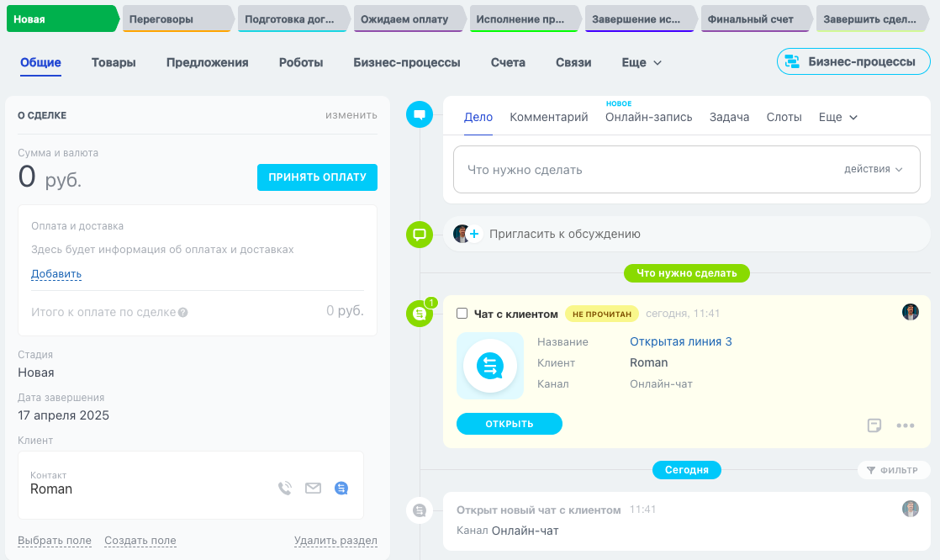Click the email envelope icon for contact Roman

click(x=313, y=488)
